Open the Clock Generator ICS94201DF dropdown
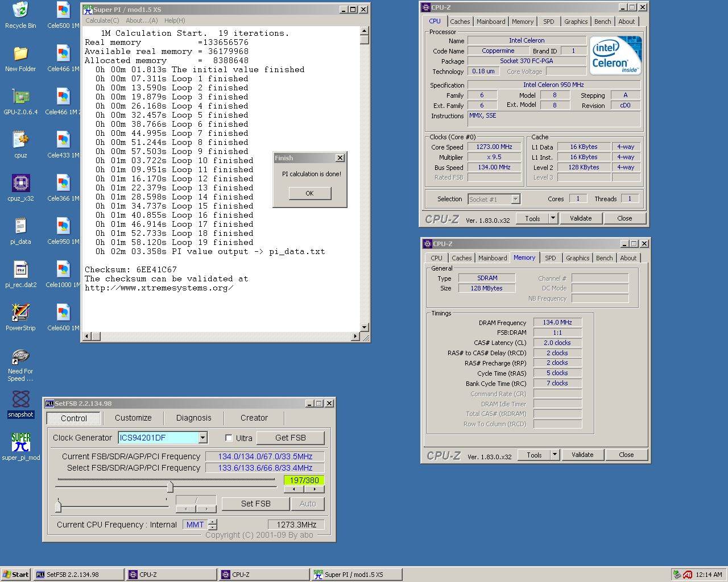The height and width of the screenshot is (582, 728). coord(203,438)
